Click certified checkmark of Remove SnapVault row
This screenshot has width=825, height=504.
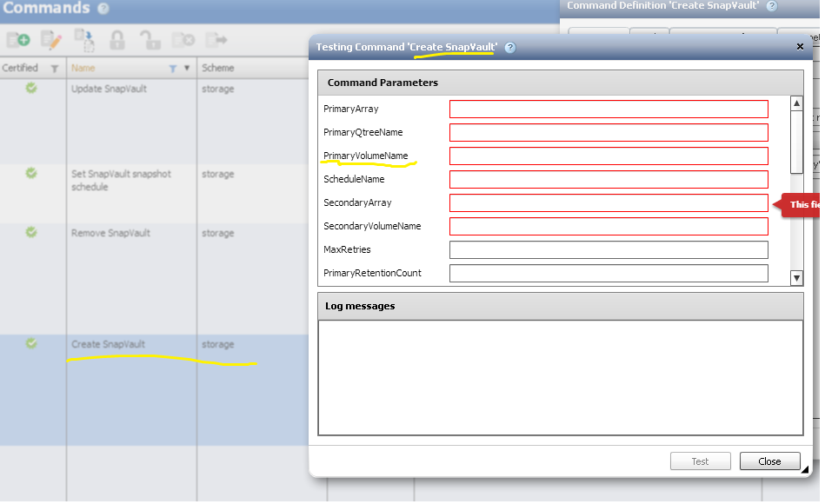[31, 232]
